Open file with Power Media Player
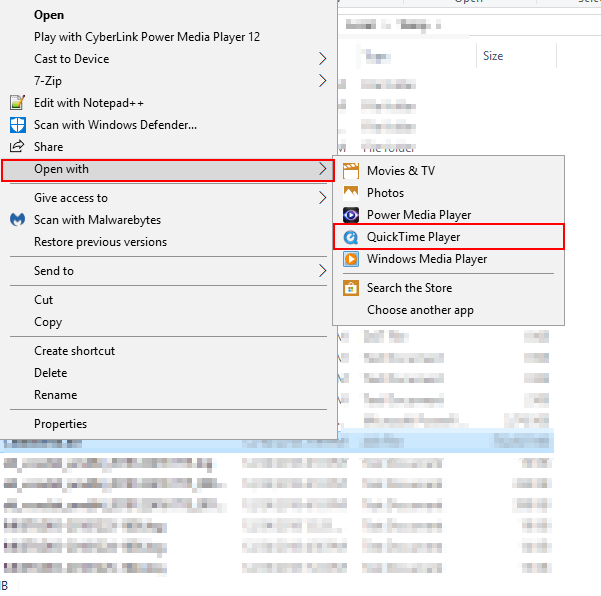601x596 pixels. [448, 215]
